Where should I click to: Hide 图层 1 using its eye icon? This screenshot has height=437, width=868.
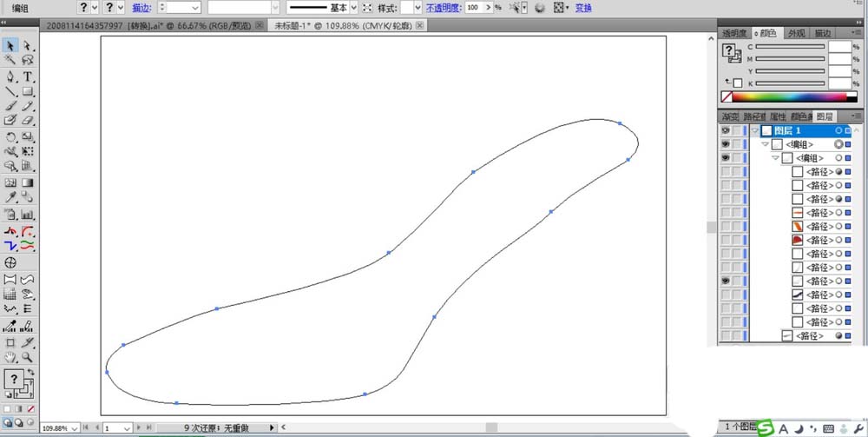coord(725,130)
